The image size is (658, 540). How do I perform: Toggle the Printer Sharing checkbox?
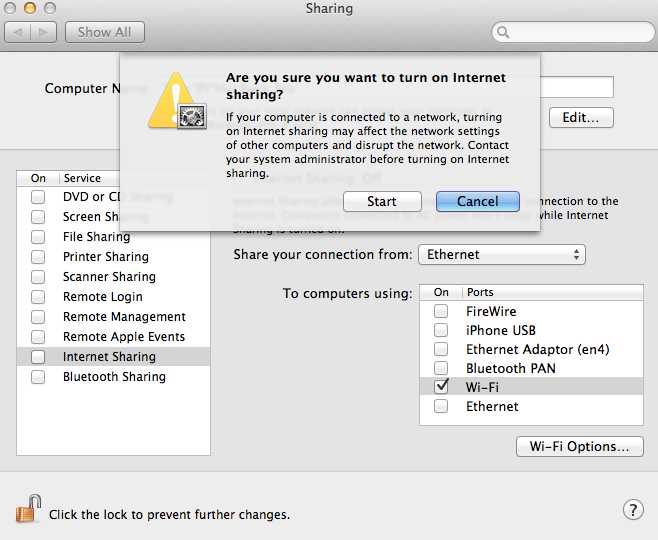click(38, 257)
